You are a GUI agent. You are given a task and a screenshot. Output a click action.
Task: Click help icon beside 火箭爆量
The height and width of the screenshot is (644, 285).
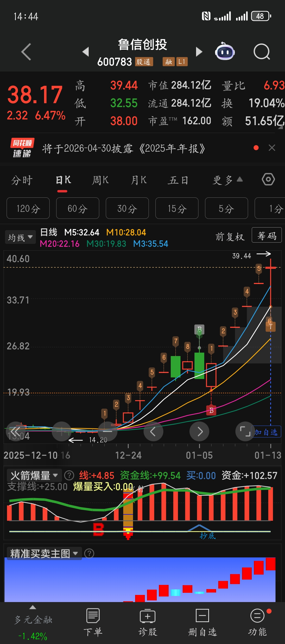[69, 475]
